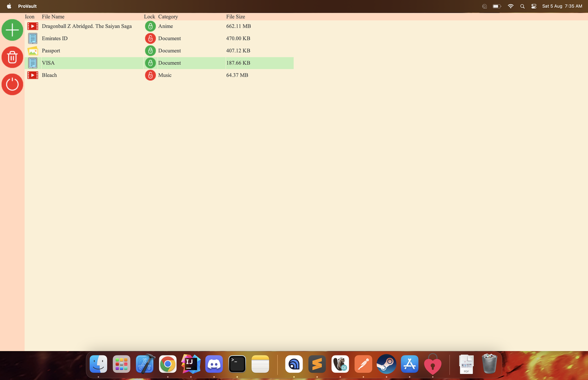Click the Music category cell for Bleach
Viewport: 588px width, 380px height.
(165, 75)
